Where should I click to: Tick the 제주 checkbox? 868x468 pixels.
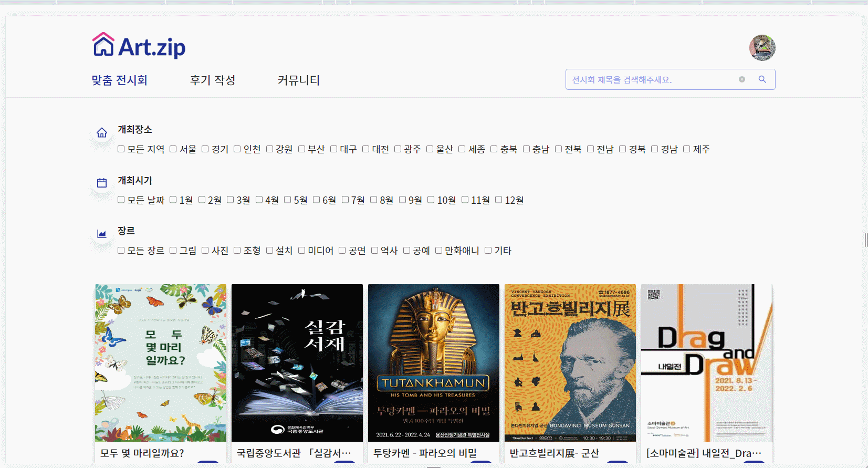(687, 149)
